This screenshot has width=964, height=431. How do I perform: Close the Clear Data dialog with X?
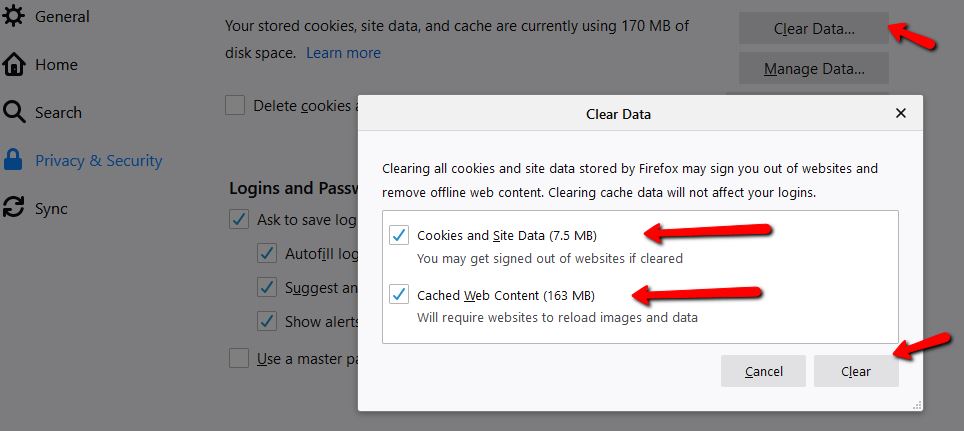click(x=901, y=113)
